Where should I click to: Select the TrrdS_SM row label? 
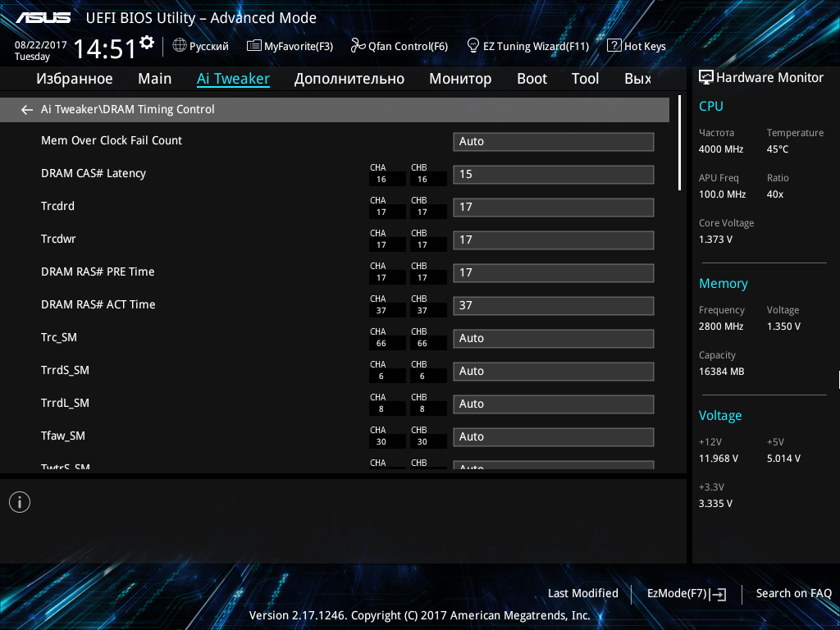click(65, 370)
